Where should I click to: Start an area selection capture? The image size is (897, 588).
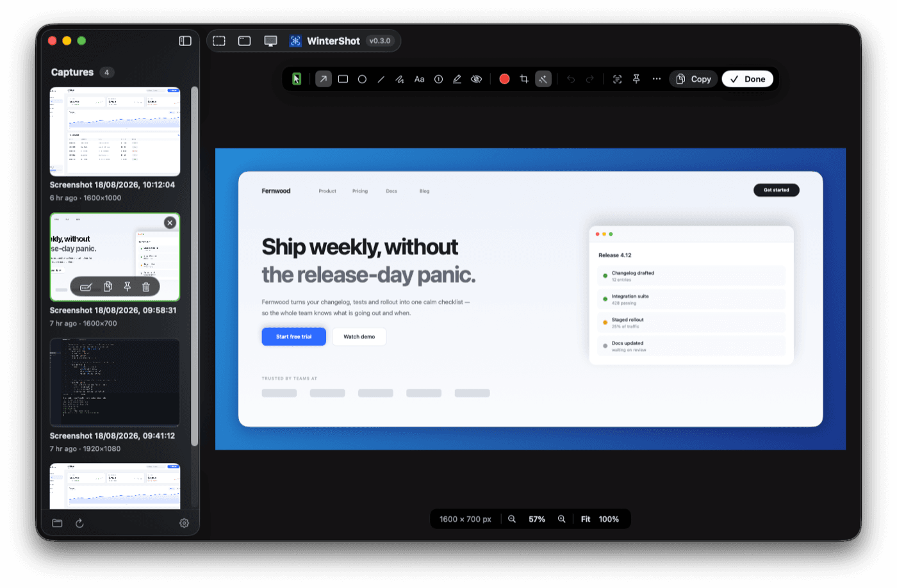point(219,41)
